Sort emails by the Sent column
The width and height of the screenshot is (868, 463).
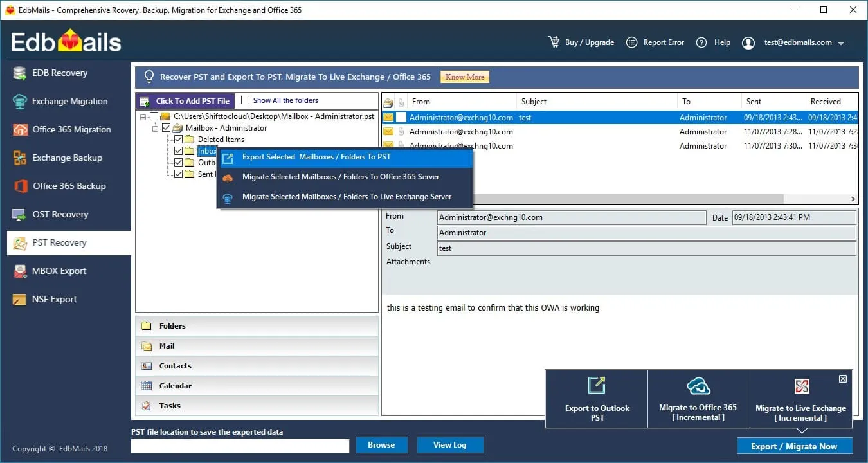click(773, 102)
